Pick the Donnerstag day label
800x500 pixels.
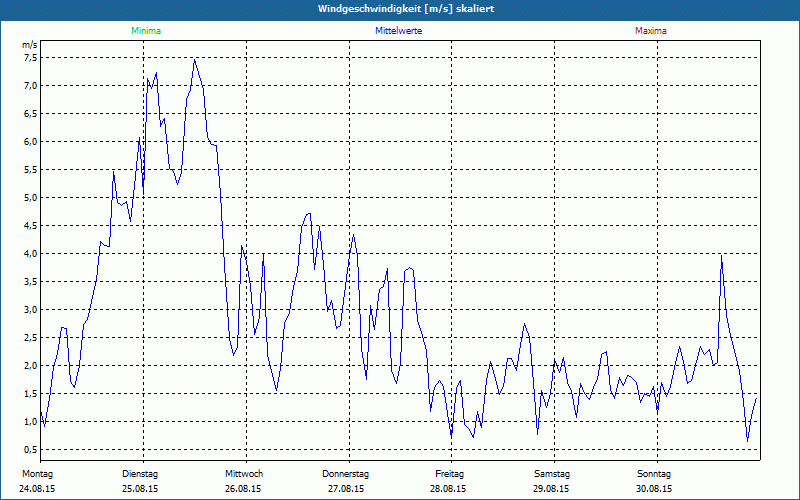click(346, 473)
